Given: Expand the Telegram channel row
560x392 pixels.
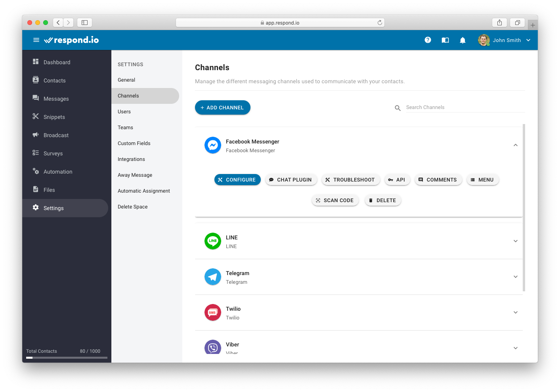Looking at the screenshot, I should (516, 277).
